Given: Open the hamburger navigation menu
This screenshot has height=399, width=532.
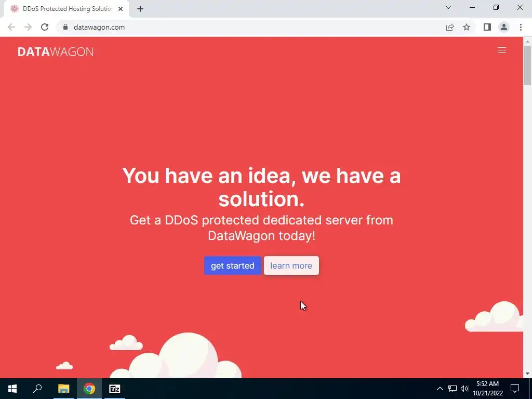Looking at the screenshot, I should click(x=501, y=50).
